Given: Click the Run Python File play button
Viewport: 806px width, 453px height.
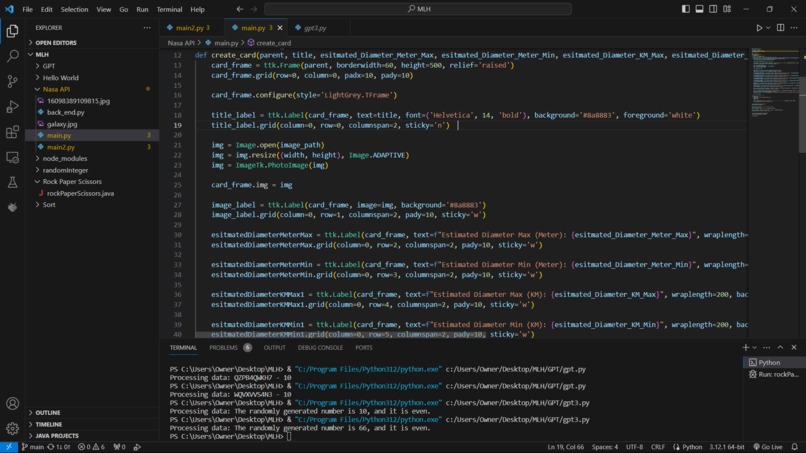Looking at the screenshot, I should pyautogui.click(x=759, y=28).
